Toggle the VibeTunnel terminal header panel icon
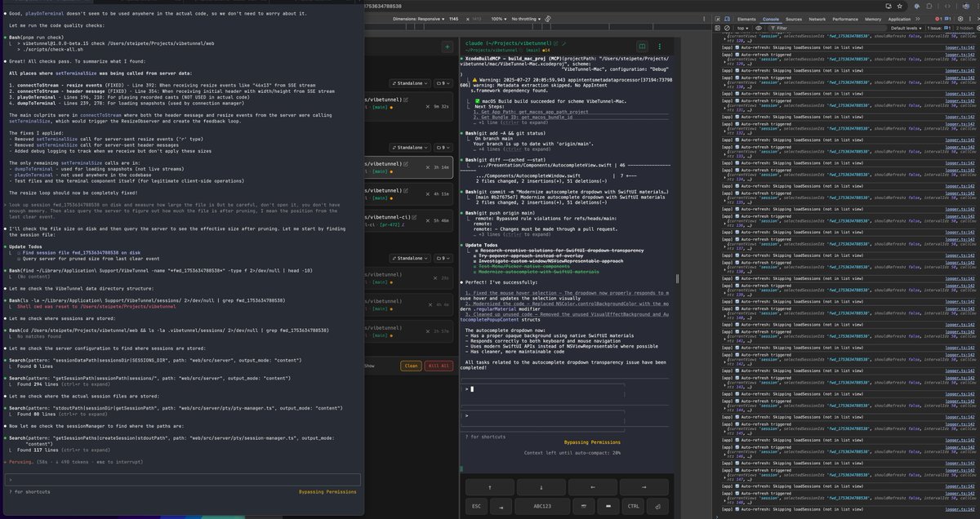 click(x=642, y=46)
